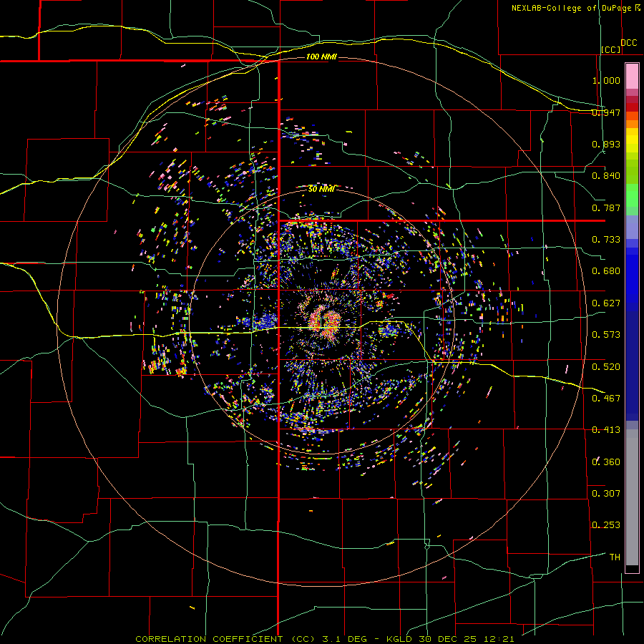Click the 0.467 scale value

click(x=606, y=399)
